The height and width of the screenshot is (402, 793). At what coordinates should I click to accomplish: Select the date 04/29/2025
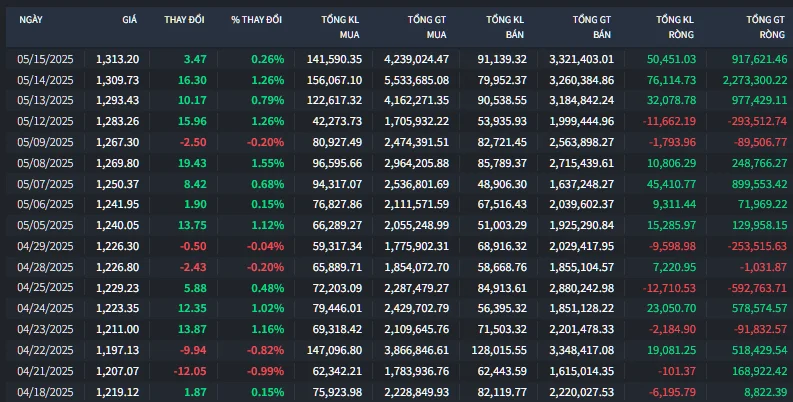45,246
